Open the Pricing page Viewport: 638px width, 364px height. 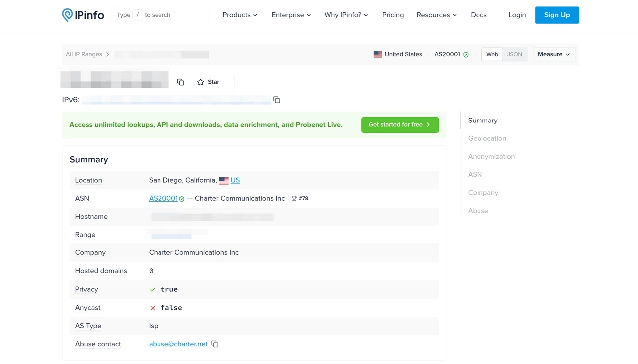coord(393,15)
